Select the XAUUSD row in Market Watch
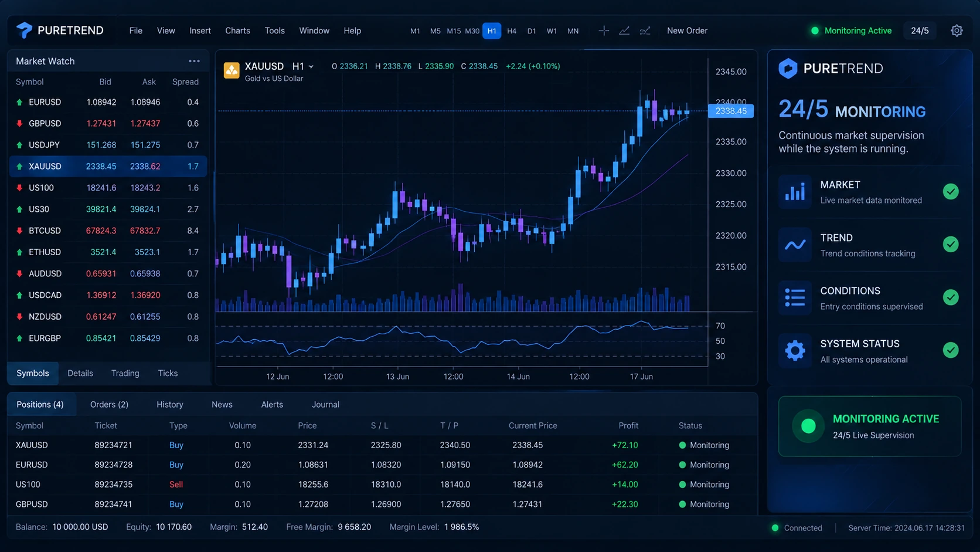This screenshot has height=552, width=980. 108,166
